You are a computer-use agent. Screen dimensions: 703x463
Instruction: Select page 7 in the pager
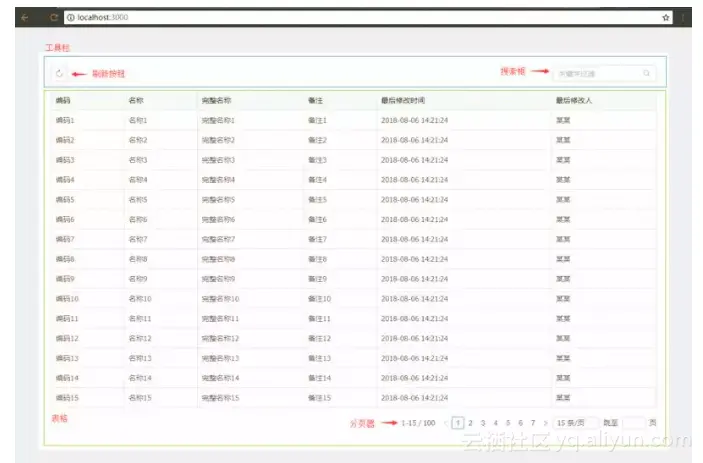coord(533,423)
